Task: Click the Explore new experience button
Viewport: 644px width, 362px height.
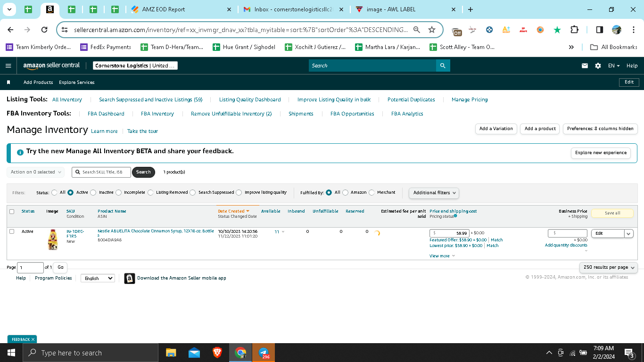Action: click(601, 153)
